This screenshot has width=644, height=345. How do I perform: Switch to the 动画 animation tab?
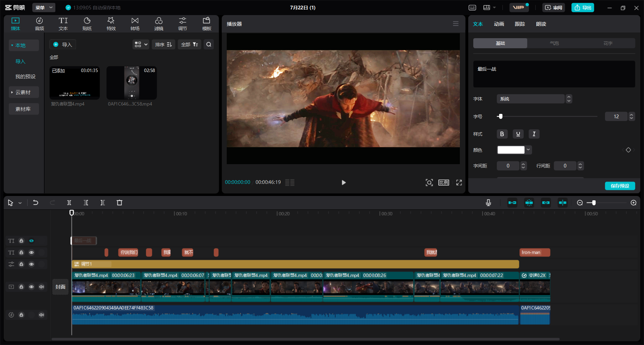coord(499,24)
